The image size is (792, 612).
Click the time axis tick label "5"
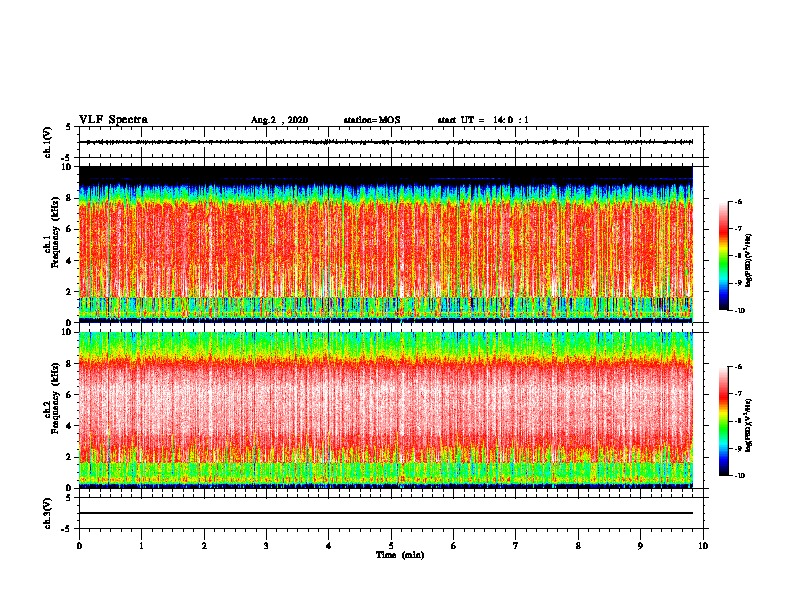pos(391,546)
